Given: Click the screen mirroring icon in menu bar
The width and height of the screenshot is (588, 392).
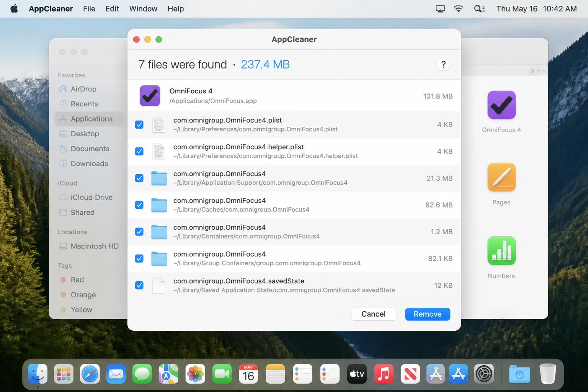Looking at the screenshot, I should (x=440, y=8).
